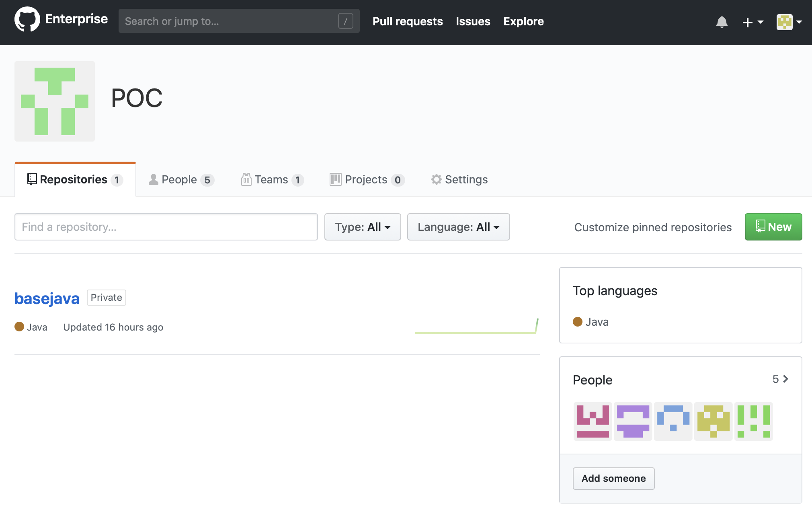The image size is (812, 522).
Task: Click the purple member avatar in People
Action: coord(633,421)
